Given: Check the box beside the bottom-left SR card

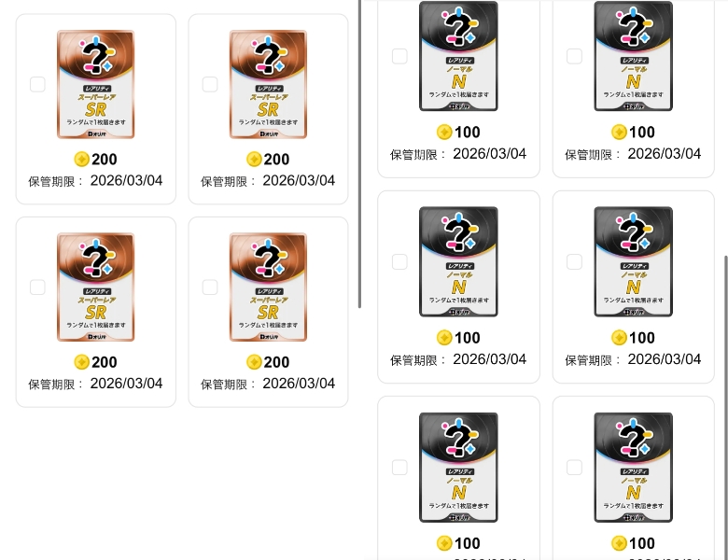Looking at the screenshot, I should [x=37, y=287].
